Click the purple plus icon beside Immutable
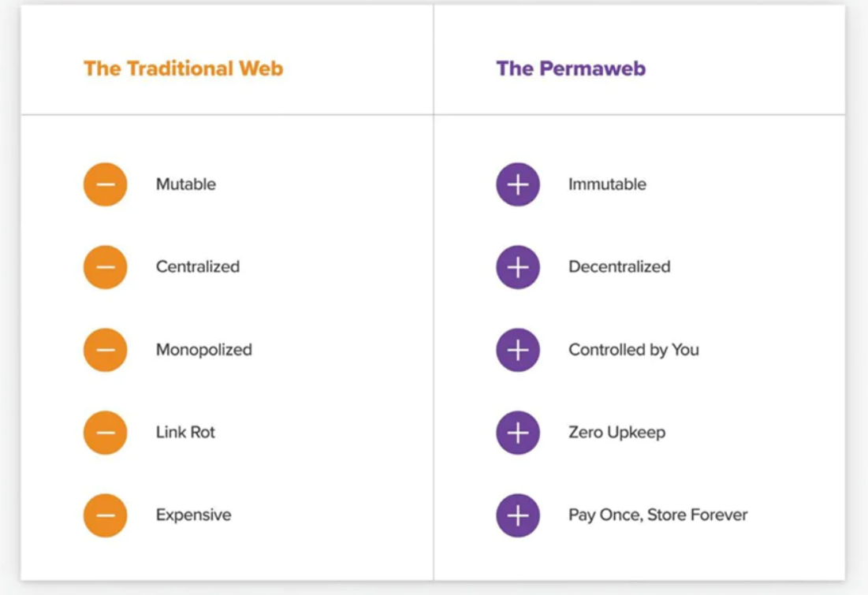Screen dimensions: 868x595 tap(518, 184)
